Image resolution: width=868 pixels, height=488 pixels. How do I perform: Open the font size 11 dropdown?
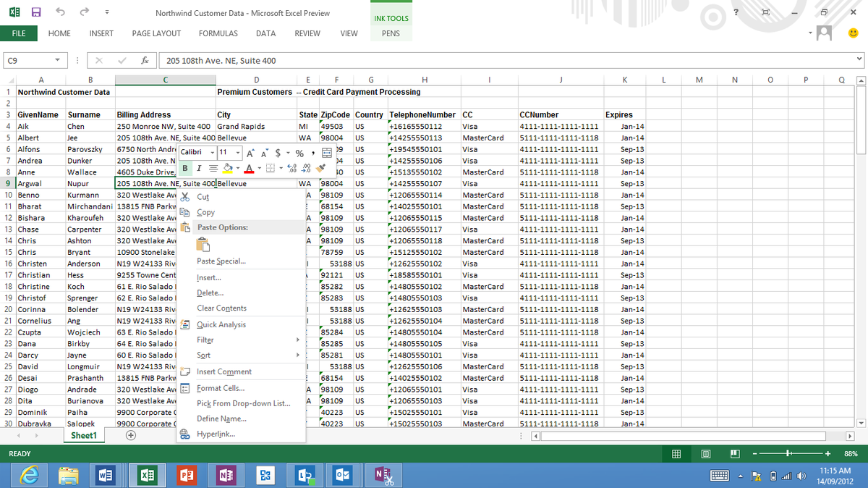pos(237,152)
